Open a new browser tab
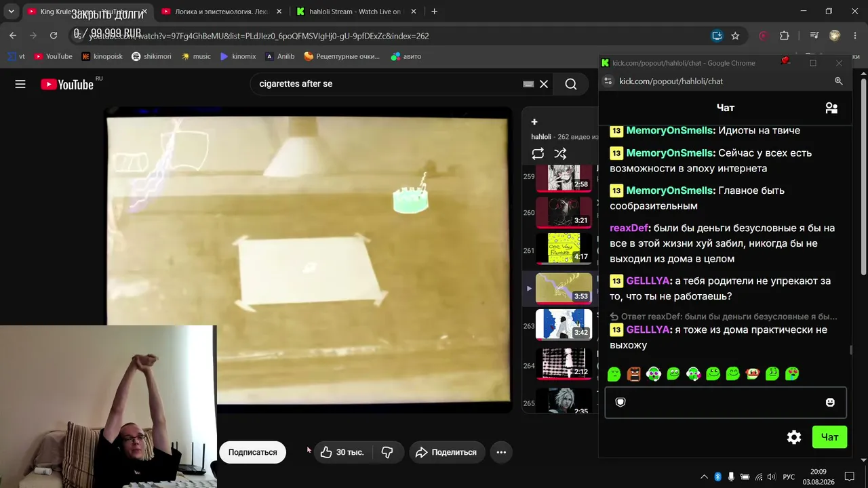868x488 pixels. click(434, 12)
